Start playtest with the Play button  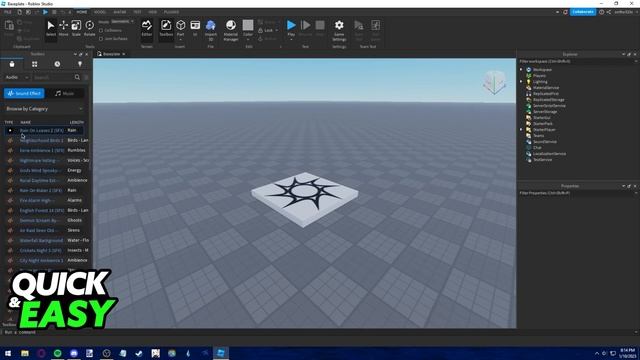pos(291,25)
